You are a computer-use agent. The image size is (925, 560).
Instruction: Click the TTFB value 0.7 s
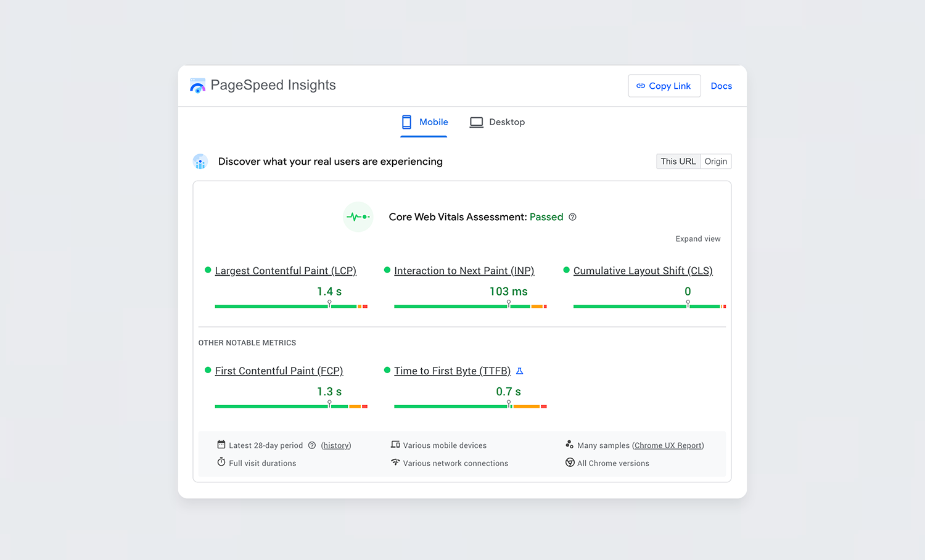509,392
